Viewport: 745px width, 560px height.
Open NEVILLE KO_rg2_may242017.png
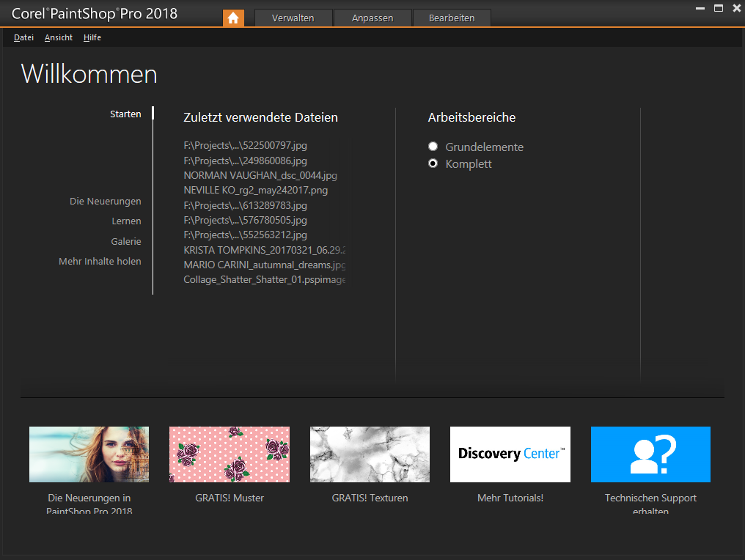pos(256,190)
